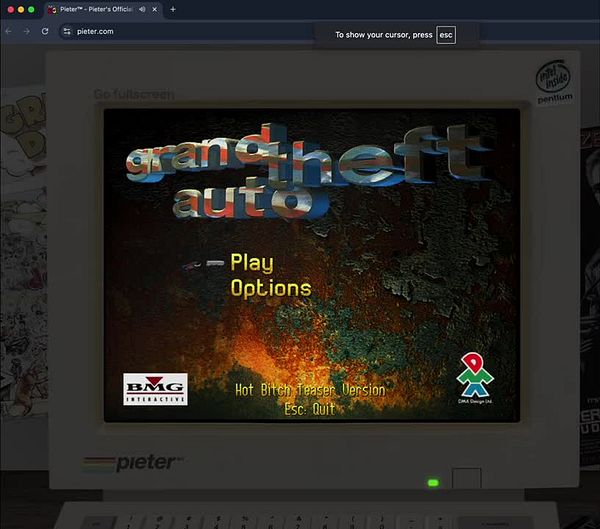Click the green monitor power LED
This screenshot has width=600, height=529.
[433, 483]
